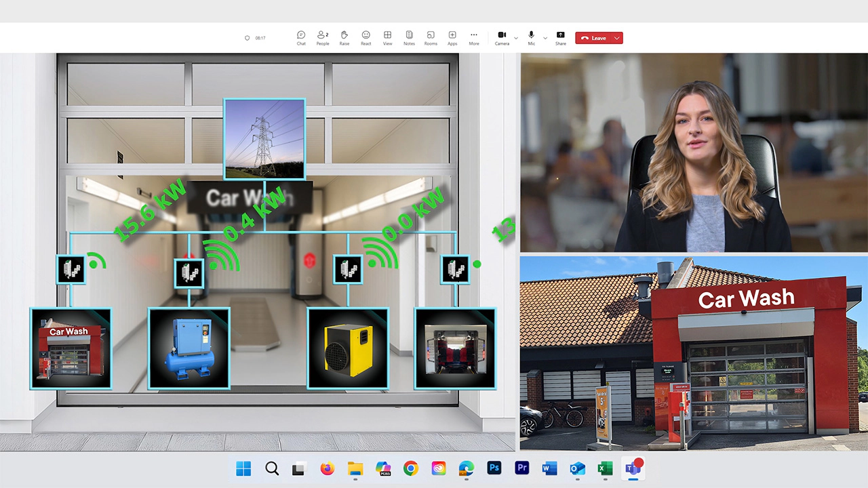868x488 pixels.
Task: Click the 15.6 kW power reading
Action: [149, 211]
